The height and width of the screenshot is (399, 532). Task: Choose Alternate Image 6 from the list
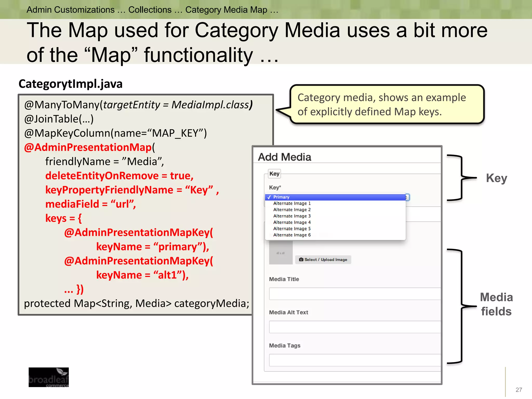coord(292,235)
